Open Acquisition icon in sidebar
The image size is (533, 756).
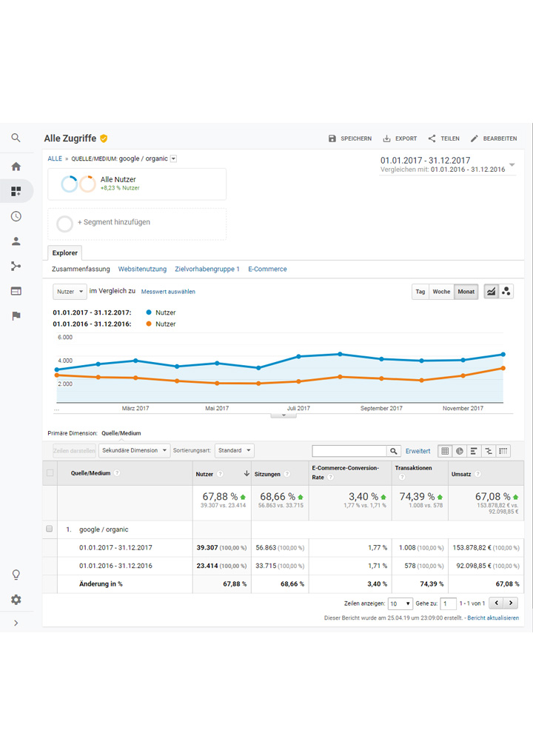click(x=16, y=266)
